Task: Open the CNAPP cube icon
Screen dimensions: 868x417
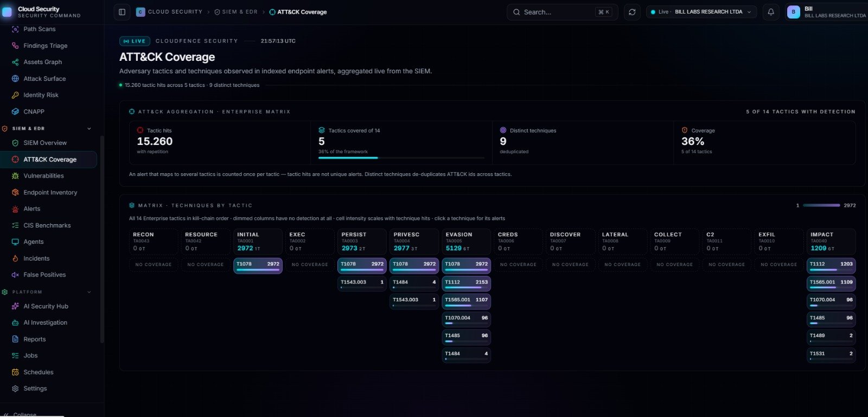Action: point(15,112)
